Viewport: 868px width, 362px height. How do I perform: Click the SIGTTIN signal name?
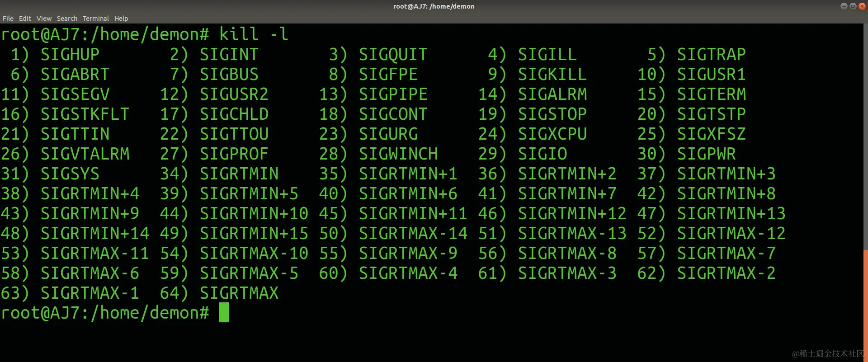coord(75,134)
